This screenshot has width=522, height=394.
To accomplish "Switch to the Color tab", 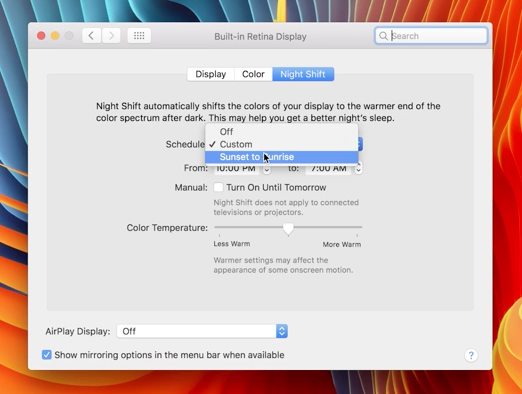I will coord(253,74).
